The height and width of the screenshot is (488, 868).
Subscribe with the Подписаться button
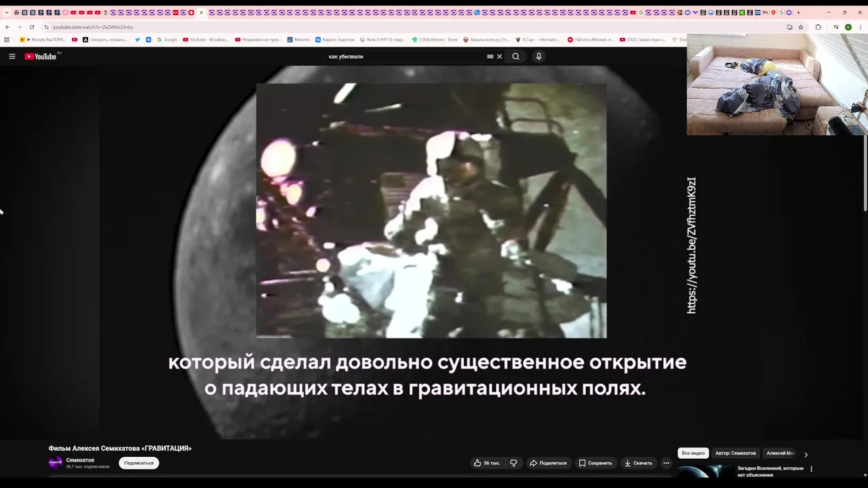point(139,463)
